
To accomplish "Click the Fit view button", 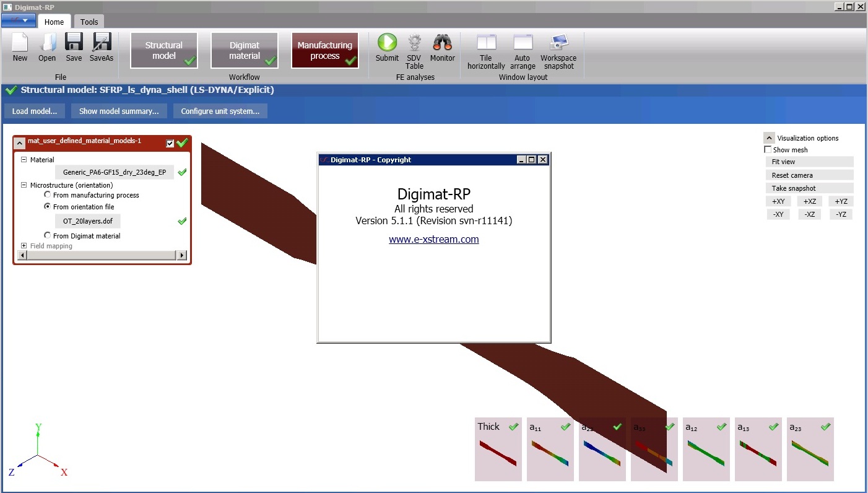I will point(810,162).
